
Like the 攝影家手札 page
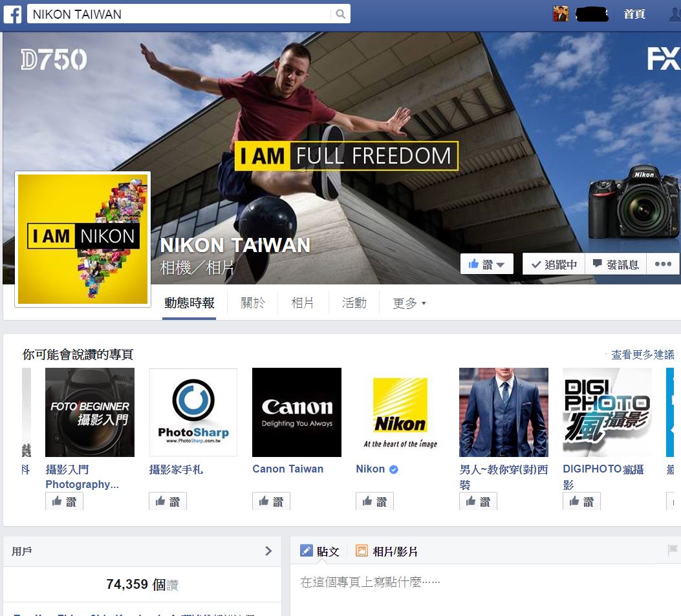tap(168, 502)
